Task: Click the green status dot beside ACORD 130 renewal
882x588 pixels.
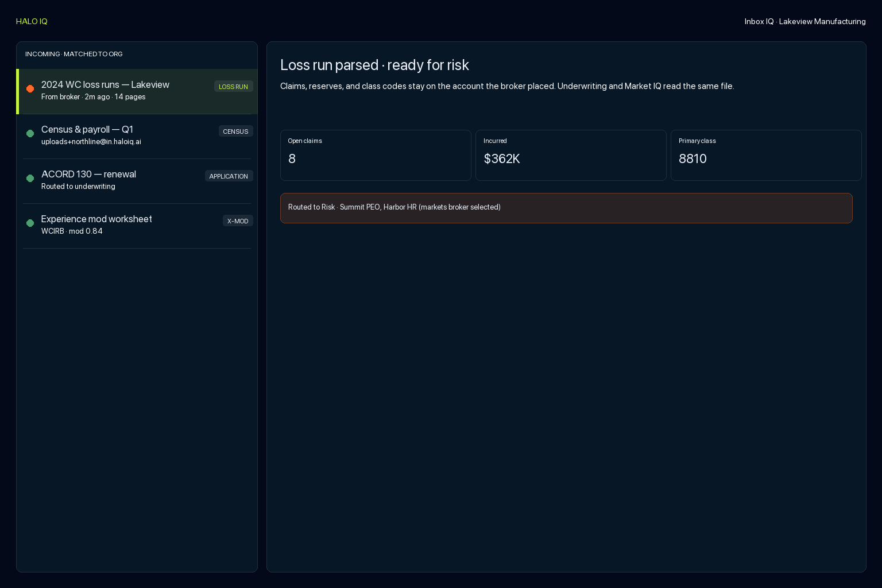Action: (x=30, y=178)
